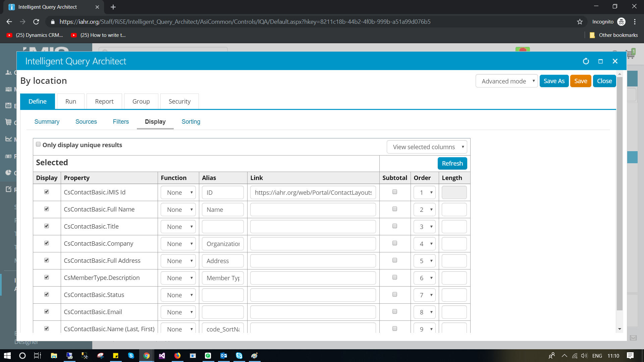Check Subtotal for CsContactBasic.Company row
Image resolution: width=644 pixels, height=362 pixels.
[394, 243]
